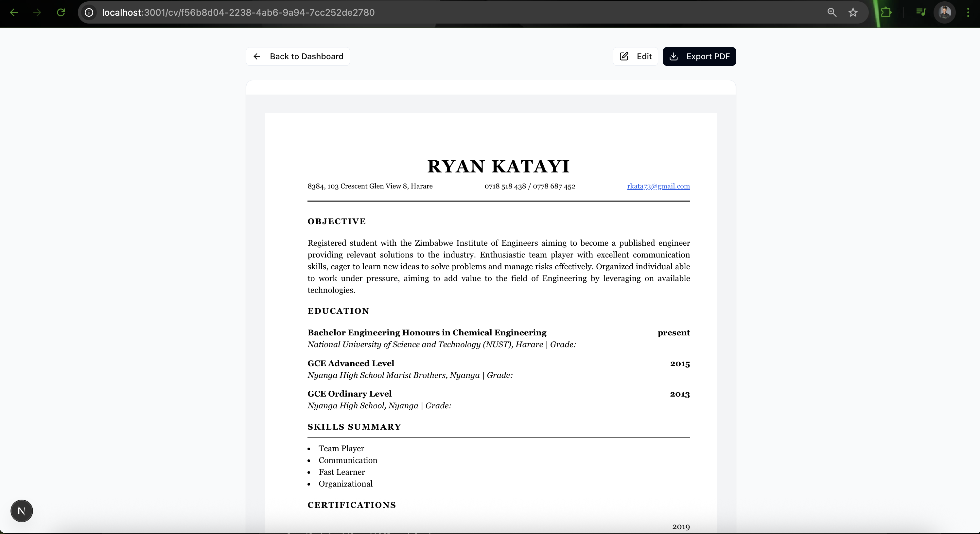The image size is (980, 534).
Task: View site information icon in address bar
Action: pos(89,12)
